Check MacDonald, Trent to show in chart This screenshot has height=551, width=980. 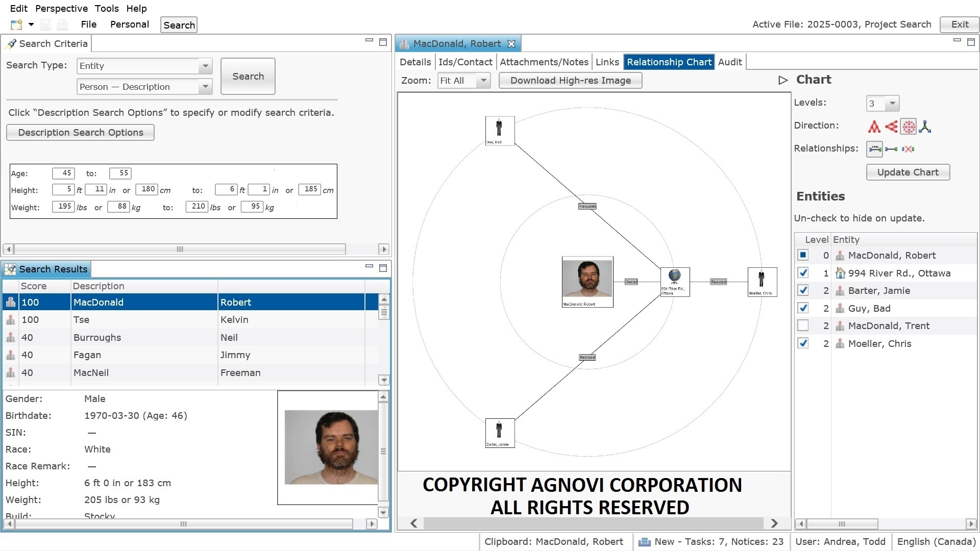(x=803, y=325)
